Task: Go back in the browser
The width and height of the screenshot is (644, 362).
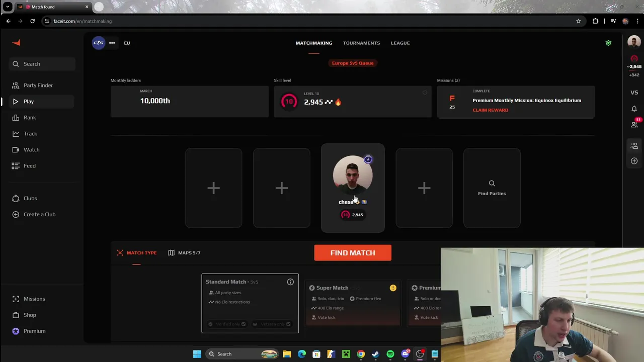Action: [9, 21]
